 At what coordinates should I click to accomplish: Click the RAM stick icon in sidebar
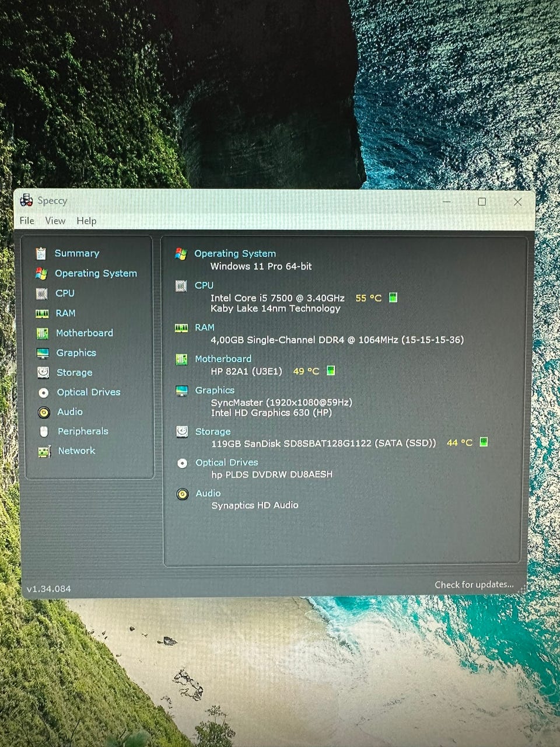point(42,313)
